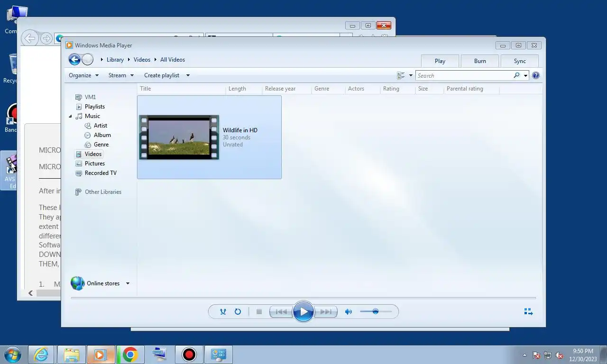Open the Play tab

440,61
